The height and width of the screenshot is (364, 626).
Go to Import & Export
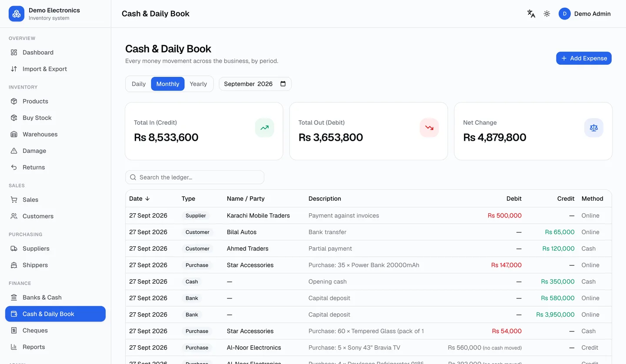coord(55,69)
